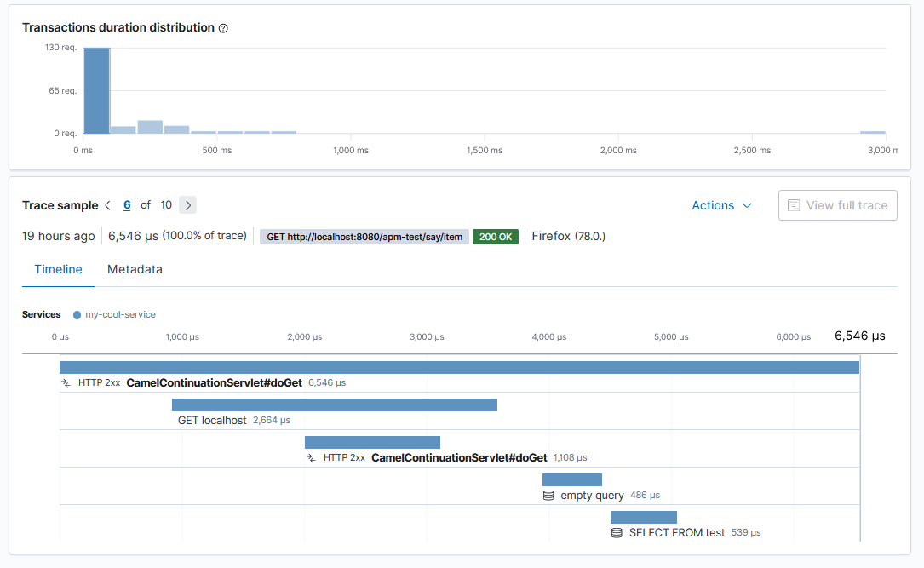Select the tallest histogram bar at 0 ms
The image size is (924, 568).
pyautogui.click(x=96, y=91)
